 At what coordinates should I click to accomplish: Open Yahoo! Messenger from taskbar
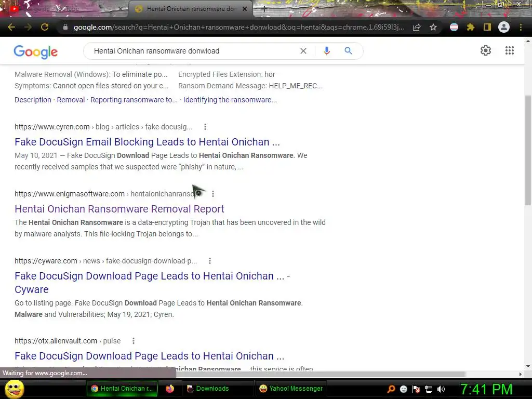coord(291,389)
